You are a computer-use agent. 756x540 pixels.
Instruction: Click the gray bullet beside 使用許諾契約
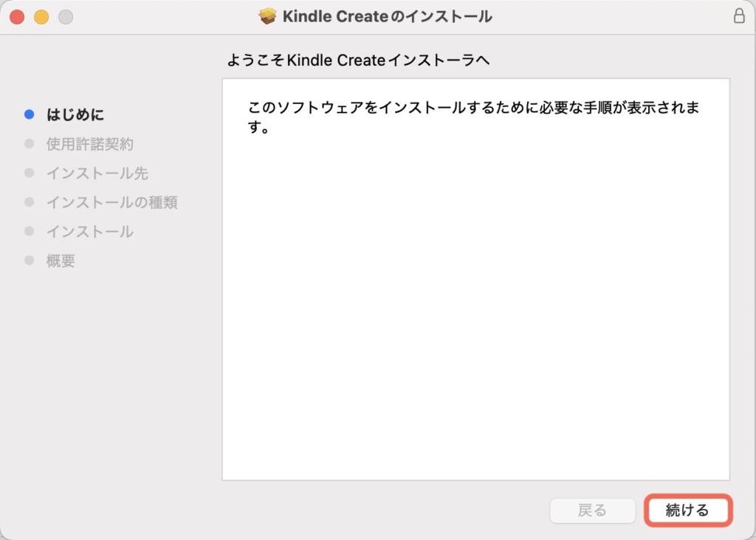click(x=30, y=144)
